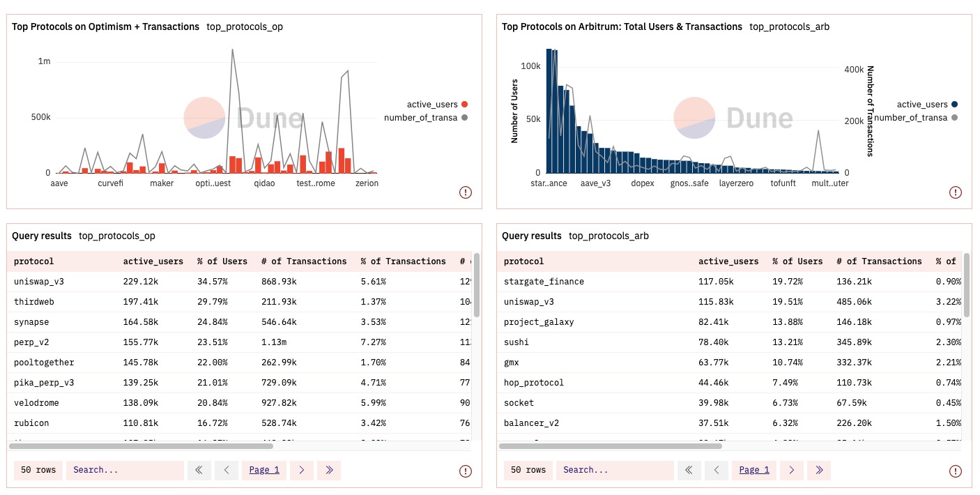Sort by # of Transactions in top_protocols_arb table
Screen dimensions: 980x495
click(879, 261)
